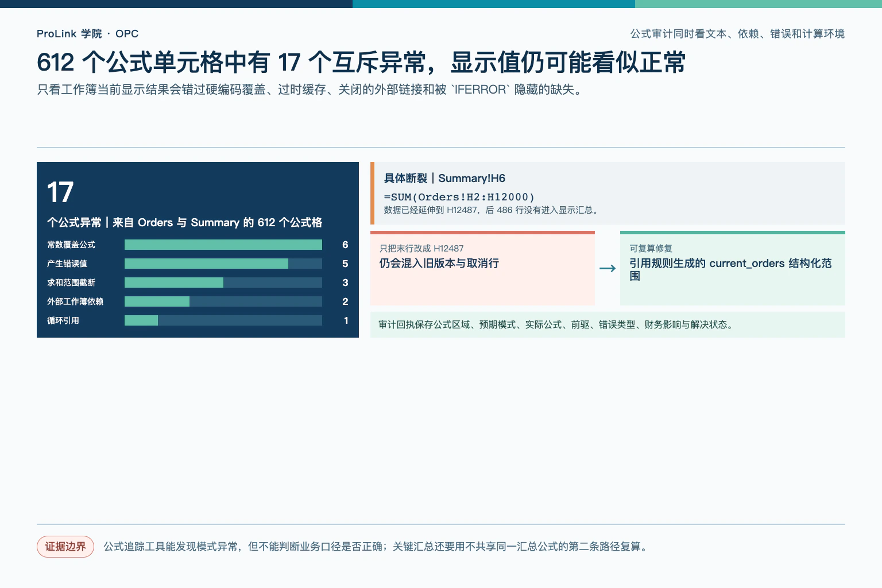This screenshot has width=882, height=588.
Task: Click the 常数覆盖公式 label
Action: [x=71, y=245]
